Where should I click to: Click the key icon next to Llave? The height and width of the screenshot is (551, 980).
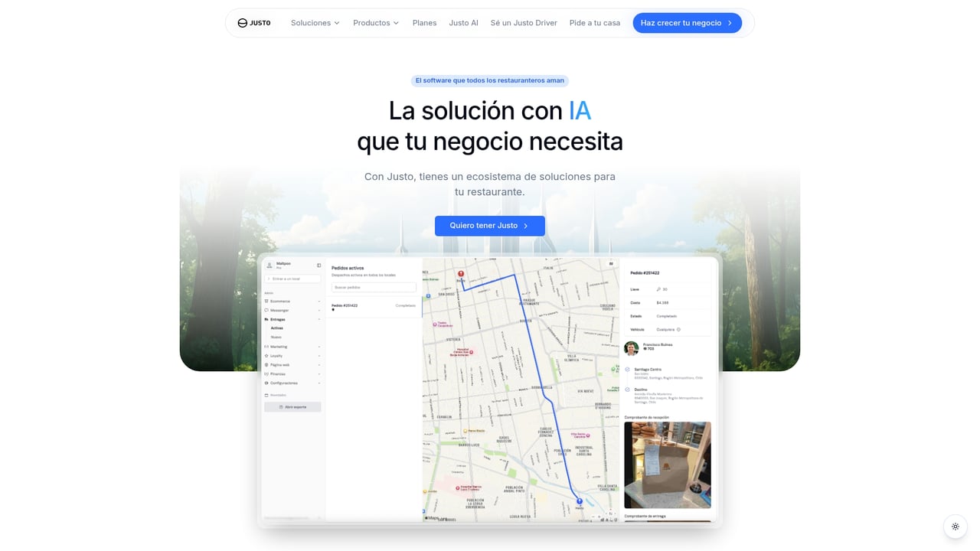pos(658,289)
